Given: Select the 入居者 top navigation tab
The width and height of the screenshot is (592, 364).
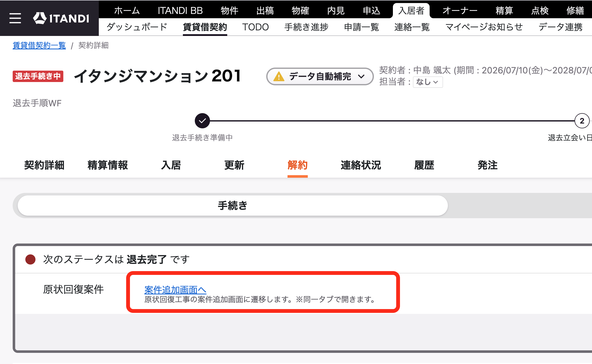Looking at the screenshot, I should [x=411, y=11].
